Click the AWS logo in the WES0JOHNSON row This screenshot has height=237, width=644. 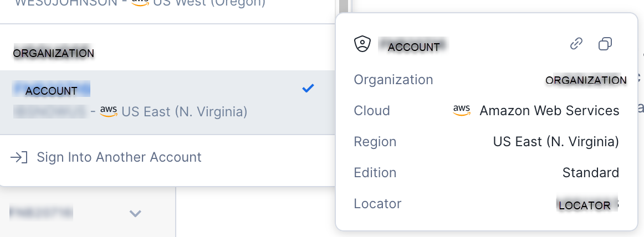140,3
